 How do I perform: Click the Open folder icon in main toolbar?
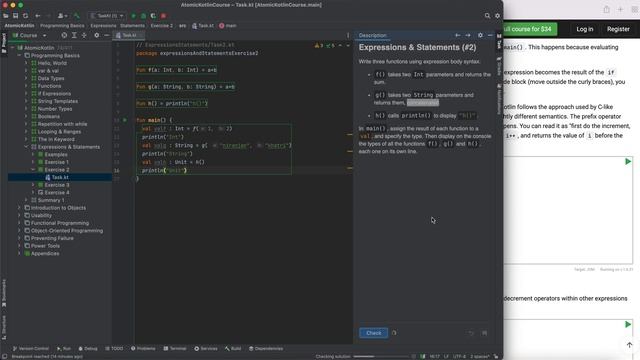click(6, 16)
